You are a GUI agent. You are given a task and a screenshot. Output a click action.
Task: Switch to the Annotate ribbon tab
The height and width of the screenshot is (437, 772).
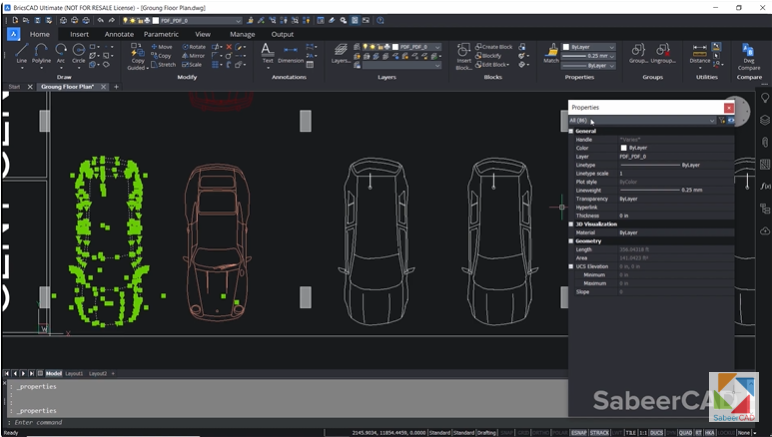click(x=119, y=34)
